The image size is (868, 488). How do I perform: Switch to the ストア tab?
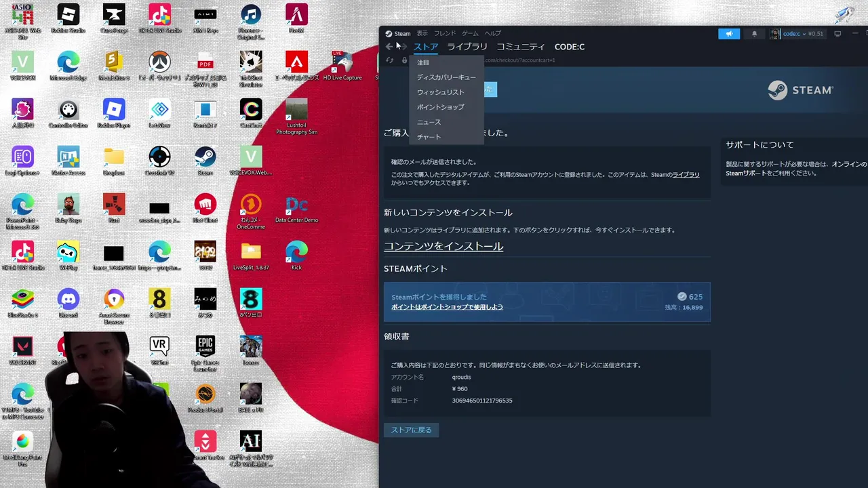coord(427,47)
